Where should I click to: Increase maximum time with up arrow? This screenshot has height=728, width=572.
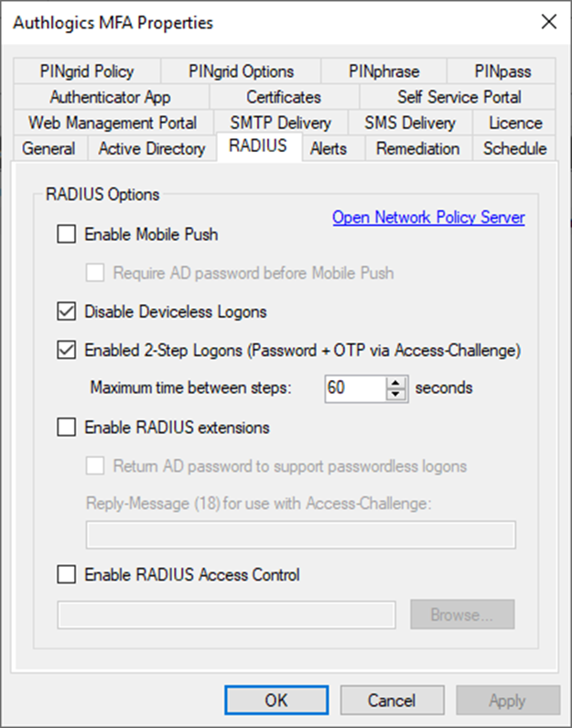395,383
